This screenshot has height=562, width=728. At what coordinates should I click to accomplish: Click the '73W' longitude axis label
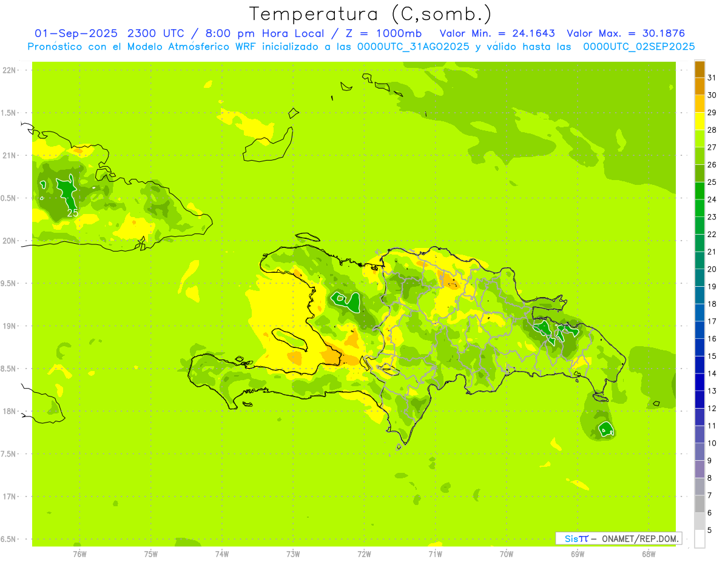pyautogui.click(x=293, y=554)
